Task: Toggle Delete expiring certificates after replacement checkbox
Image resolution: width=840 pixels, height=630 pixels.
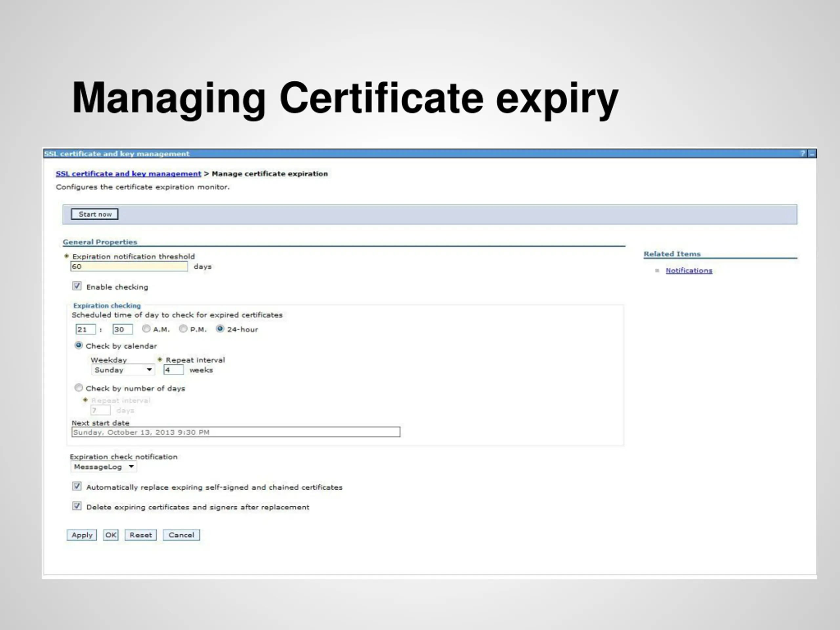Action: point(77,506)
